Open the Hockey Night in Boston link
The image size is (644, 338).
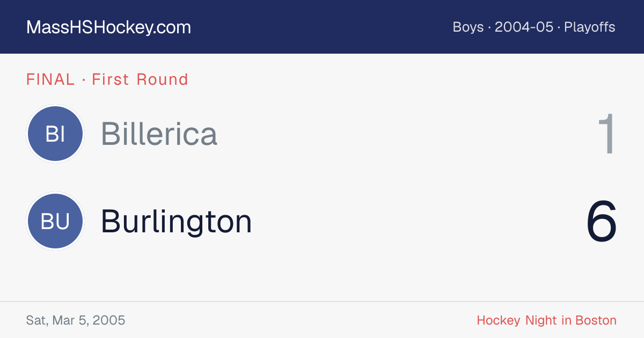546,321
